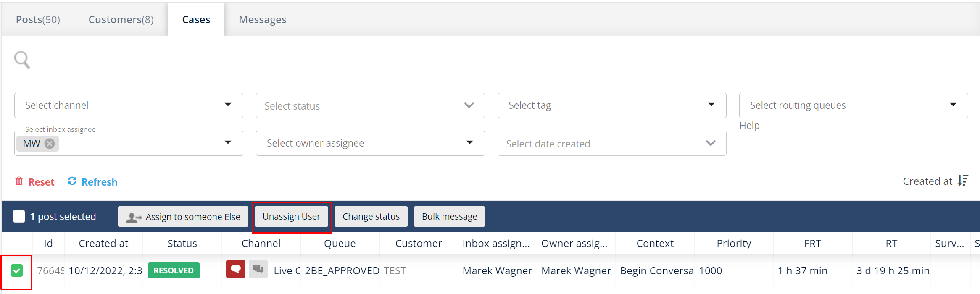Click the Bulk message button
The image size is (980, 294).
click(x=449, y=216)
